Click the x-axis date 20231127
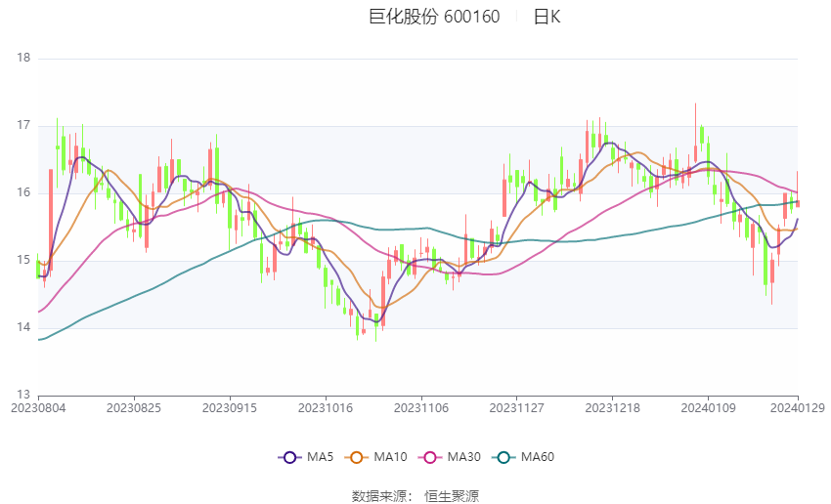831x504 pixels. [517, 408]
